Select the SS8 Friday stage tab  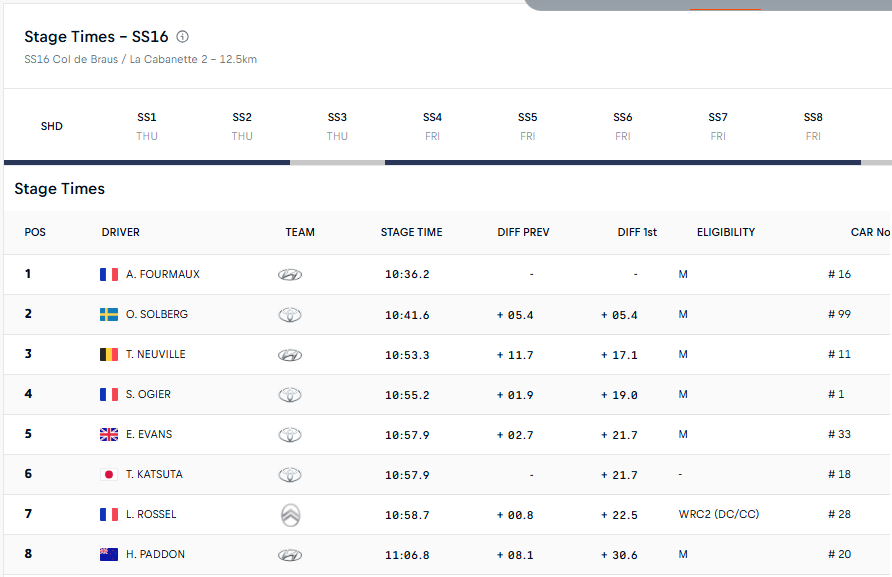(x=813, y=126)
